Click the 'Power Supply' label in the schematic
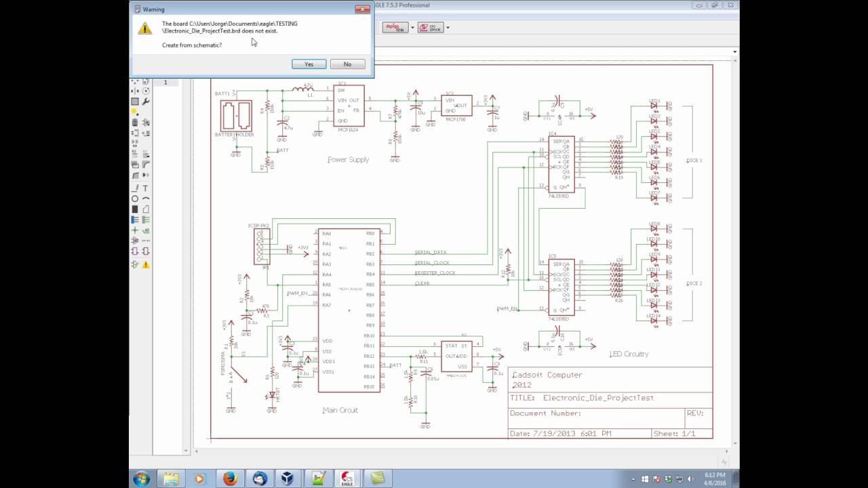Screen dimensions: 868x488 click(348, 159)
